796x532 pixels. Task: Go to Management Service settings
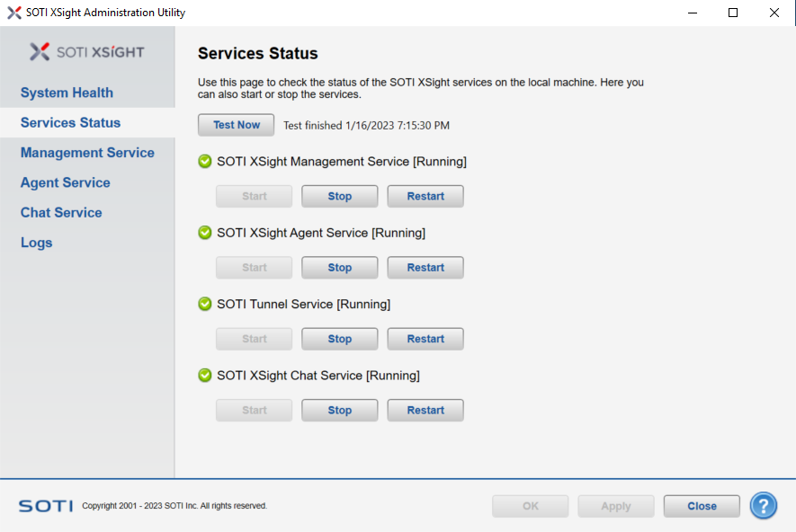coord(87,153)
